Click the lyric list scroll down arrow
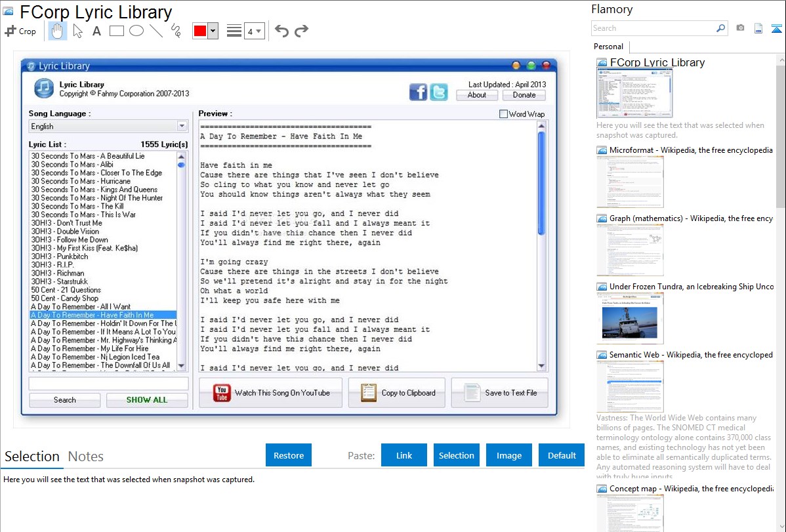Screen dimensions: 786x532 (x=182, y=366)
